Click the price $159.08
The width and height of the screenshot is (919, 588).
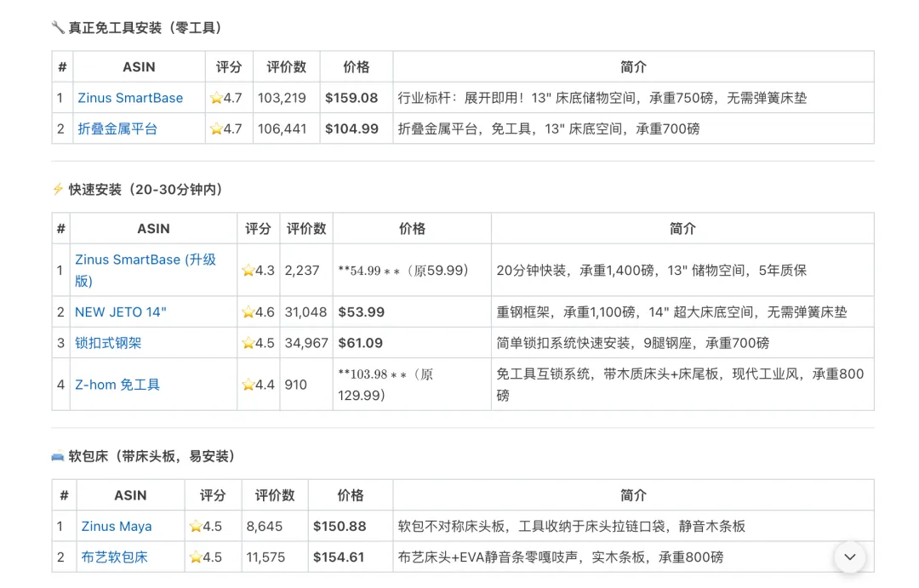(x=351, y=98)
